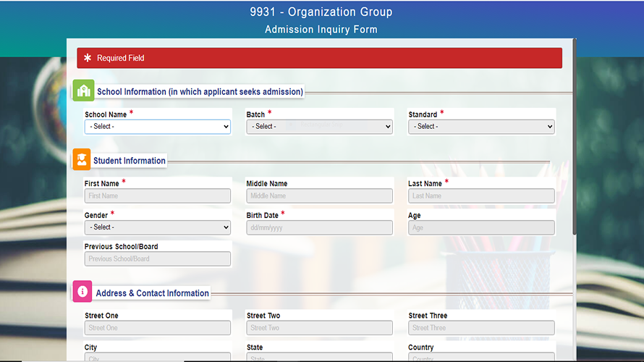Click the orange Student Information graduate icon
The width and height of the screenshot is (644, 362).
point(81,159)
